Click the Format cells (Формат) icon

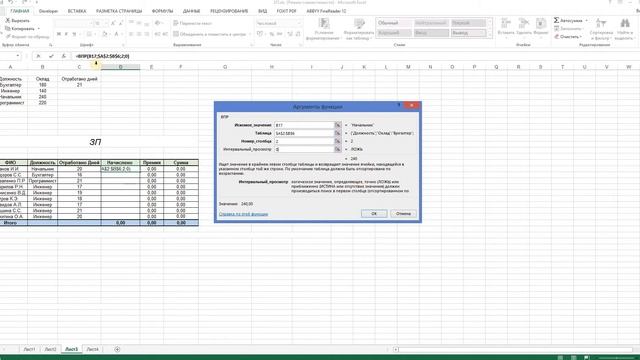tap(541, 24)
